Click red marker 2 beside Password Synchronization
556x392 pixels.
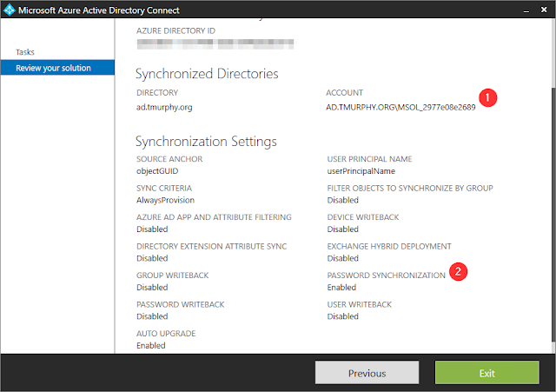460,271
